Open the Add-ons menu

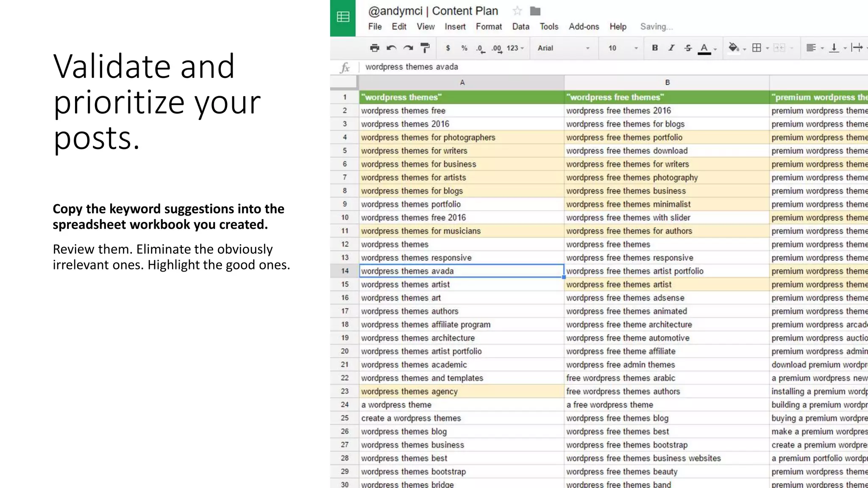pyautogui.click(x=584, y=26)
